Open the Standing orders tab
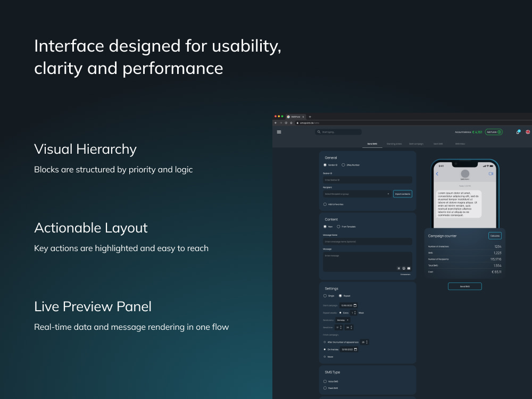532x399 pixels. pos(394,144)
